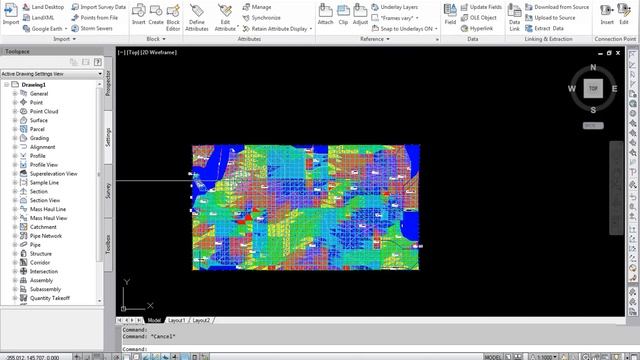Open Underlay Layers
This screenshot has height=360, width=640.
click(394, 7)
